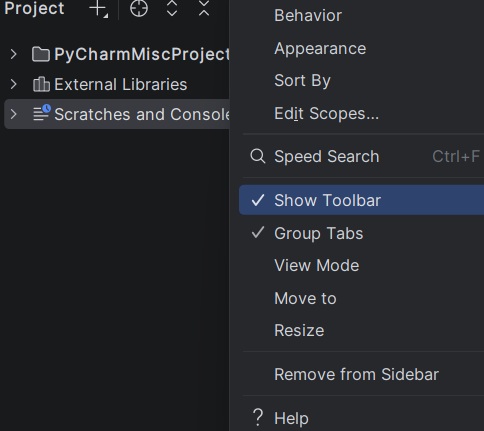Expand Scratches and Consoles node
The image size is (484, 431).
pos(13,114)
